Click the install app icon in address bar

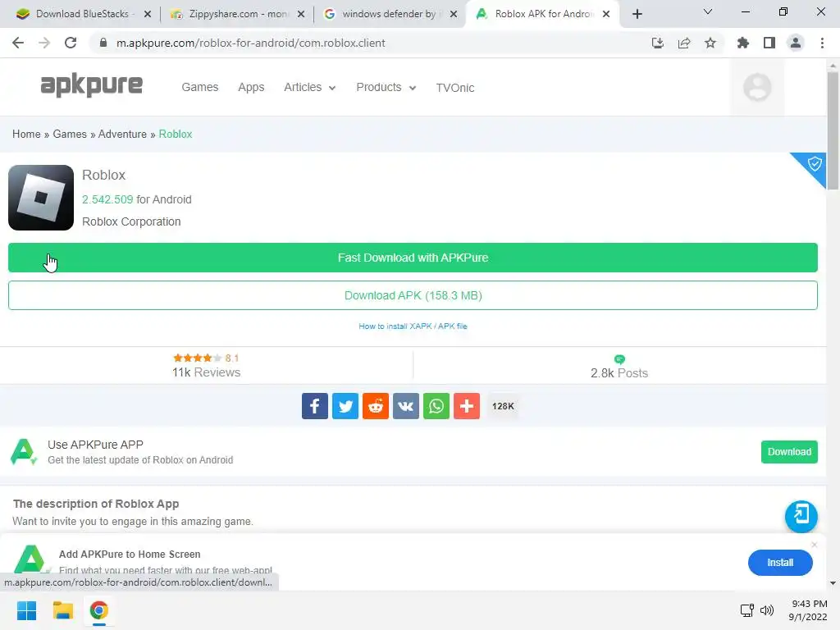click(658, 43)
